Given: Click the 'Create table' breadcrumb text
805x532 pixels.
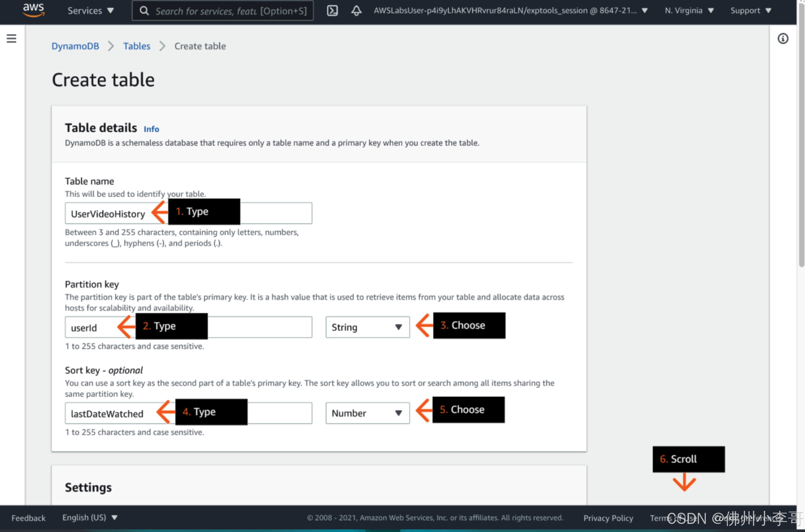Looking at the screenshot, I should [200, 46].
